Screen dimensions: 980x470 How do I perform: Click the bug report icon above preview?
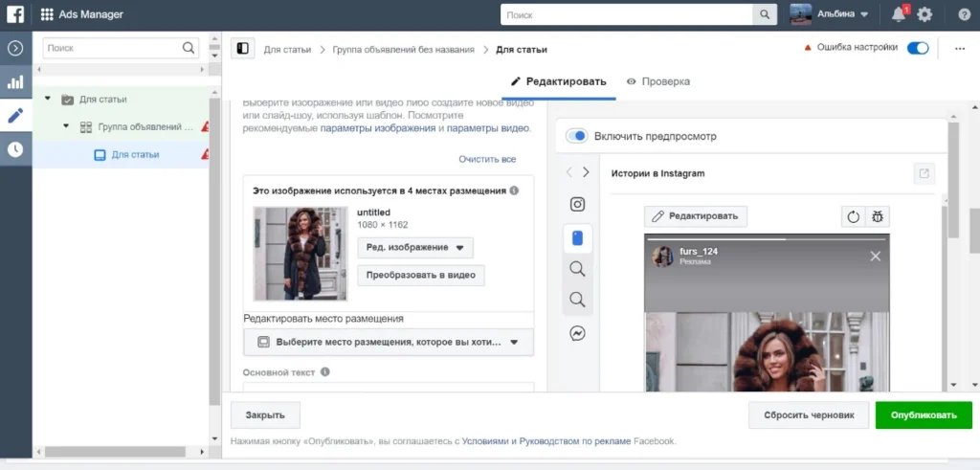tap(878, 217)
